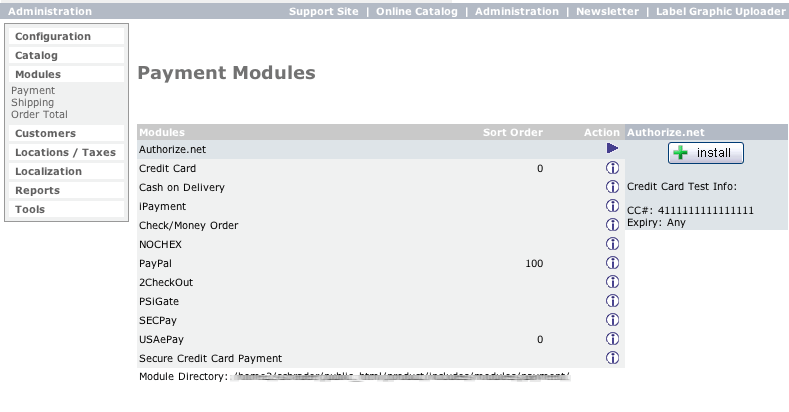
Task: Select the info icon next to NOCHEX
Action: click(613, 244)
